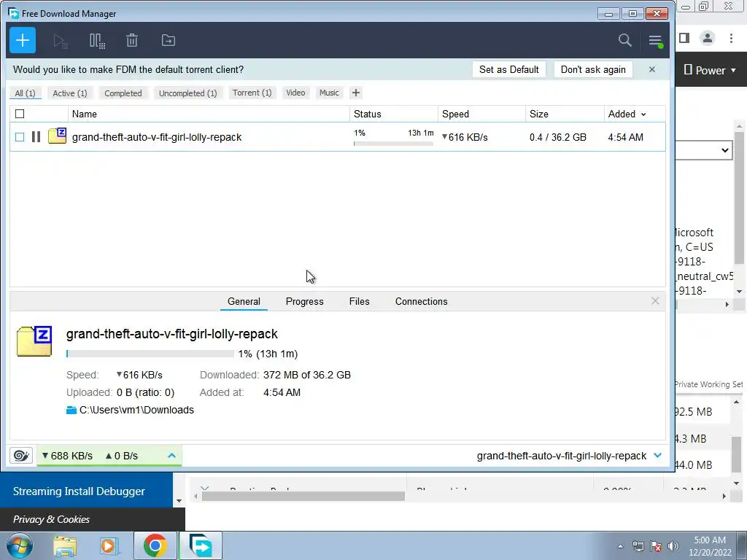Click the Set as Default button
The image size is (747, 560).
[x=508, y=69]
